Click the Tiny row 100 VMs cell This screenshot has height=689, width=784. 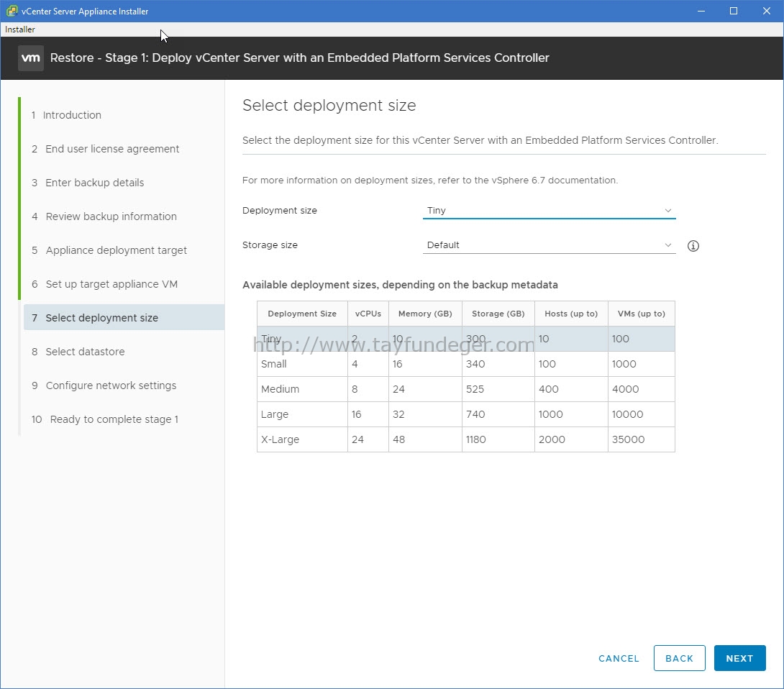pyautogui.click(x=641, y=339)
